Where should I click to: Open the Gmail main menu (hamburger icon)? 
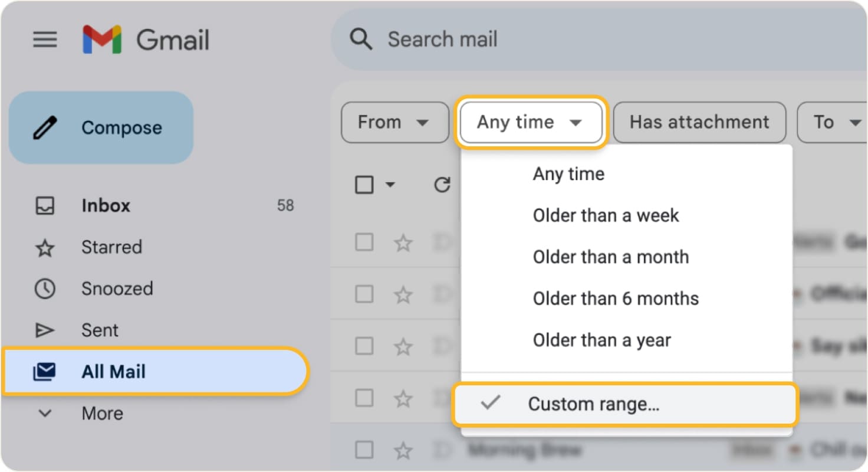coord(45,40)
